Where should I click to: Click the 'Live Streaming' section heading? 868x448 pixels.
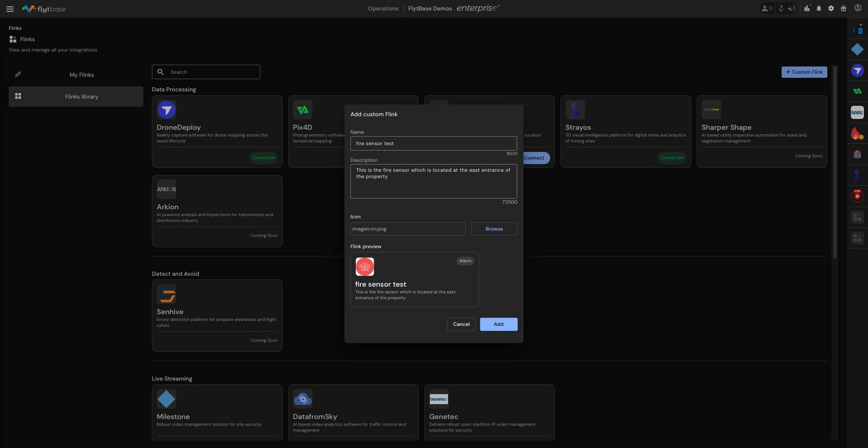coord(172,379)
